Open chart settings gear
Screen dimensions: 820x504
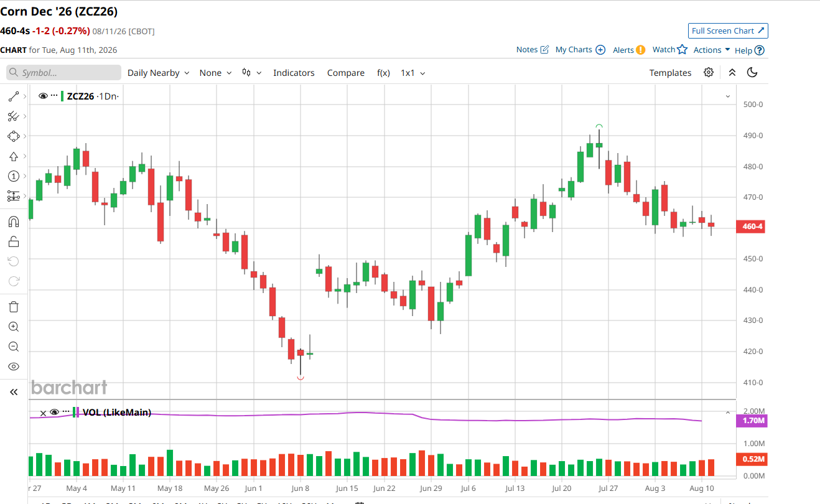point(709,72)
